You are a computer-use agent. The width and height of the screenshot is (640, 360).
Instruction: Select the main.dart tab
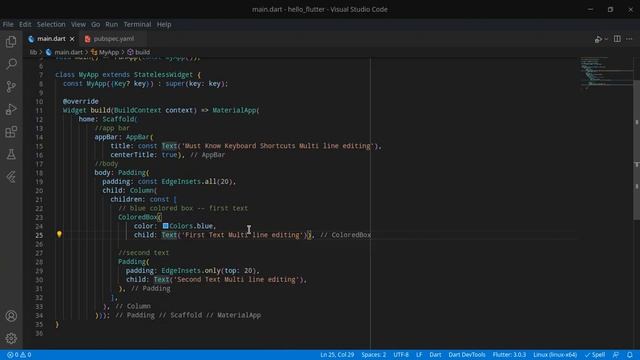[51, 39]
